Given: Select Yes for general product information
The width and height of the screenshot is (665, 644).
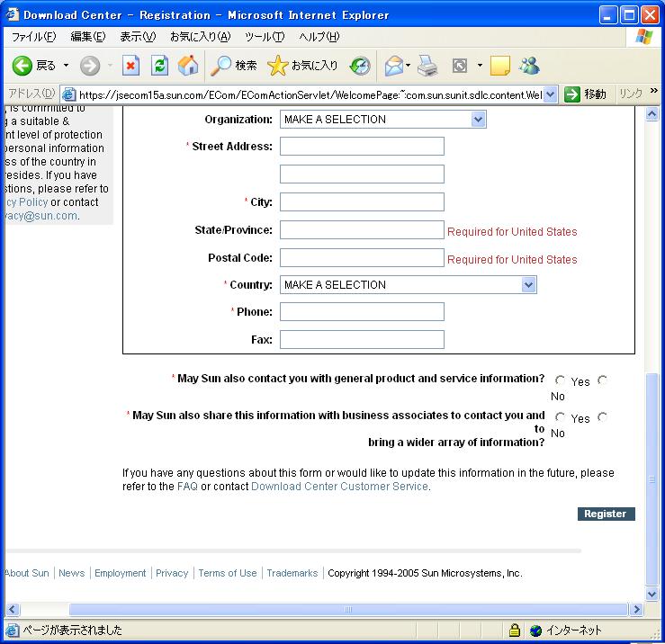Looking at the screenshot, I should point(560,380).
